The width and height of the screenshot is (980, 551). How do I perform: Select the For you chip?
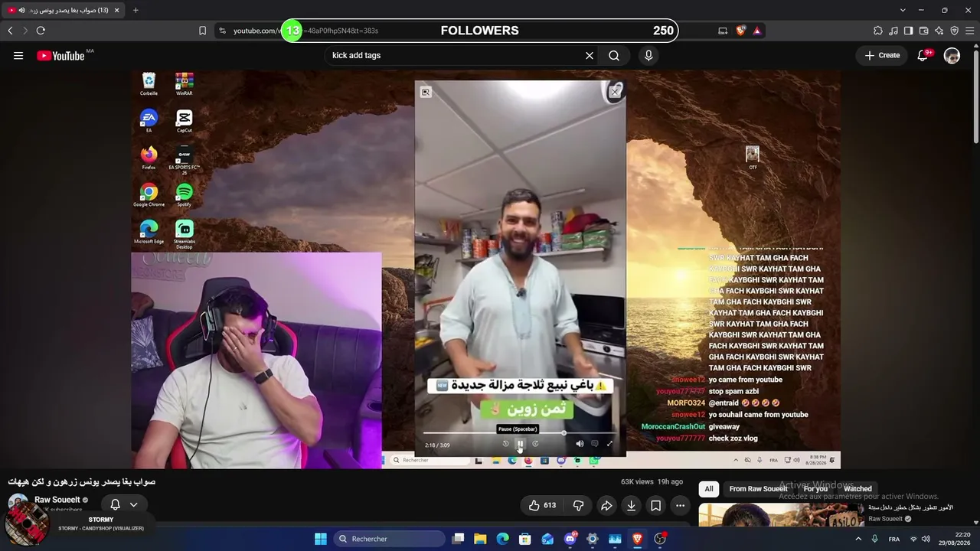pos(815,489)
